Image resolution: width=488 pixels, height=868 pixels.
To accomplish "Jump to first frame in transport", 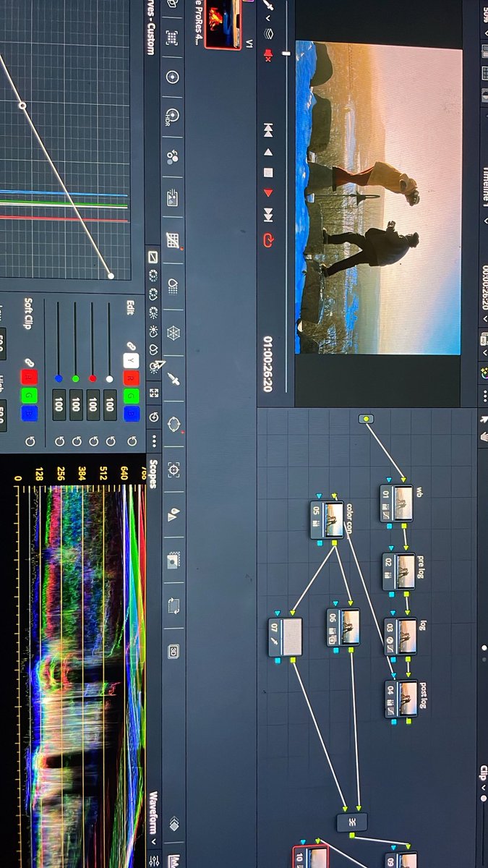I will 268,131.
